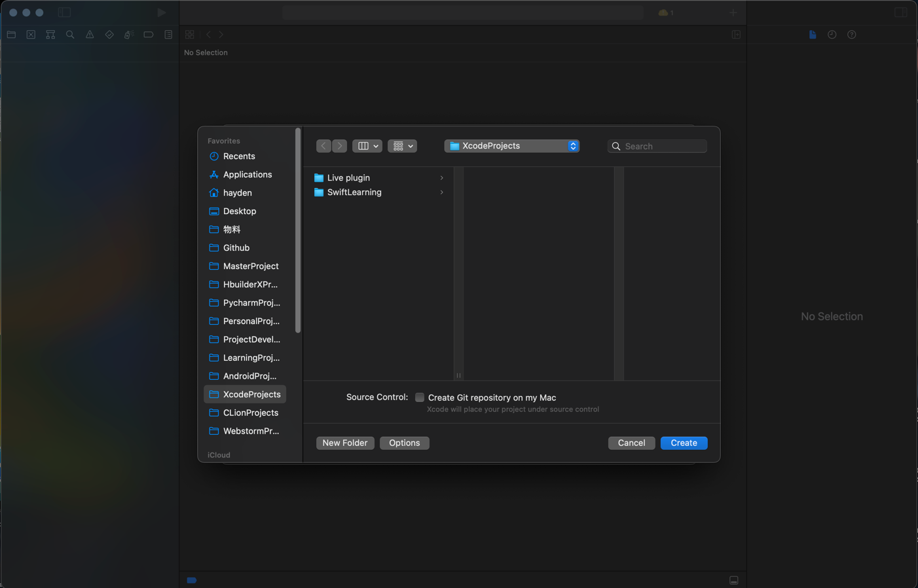Show the History inspector clock icon
918x588 pixels.
click(x=832, y=35)
